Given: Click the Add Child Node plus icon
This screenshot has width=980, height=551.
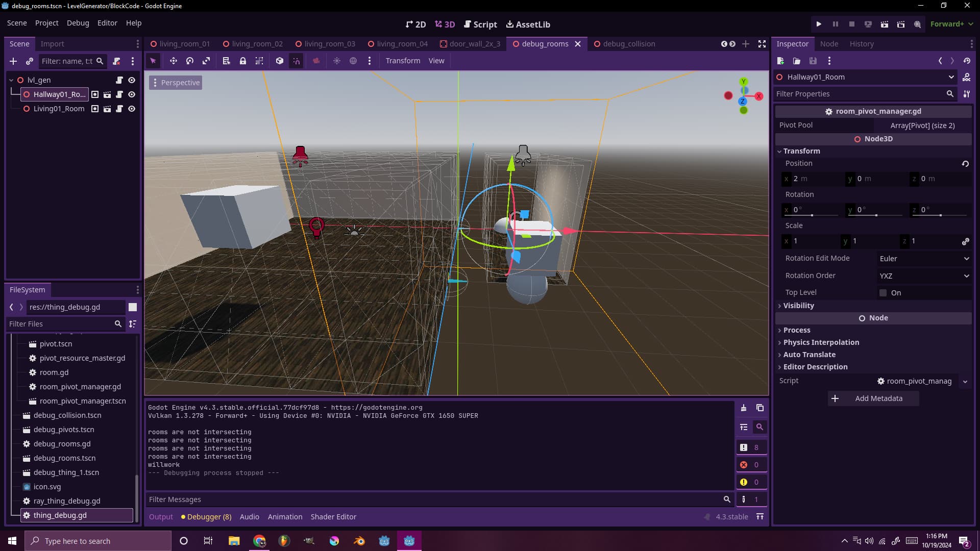Looking at the screenshot, I should (x=13, y=61).
